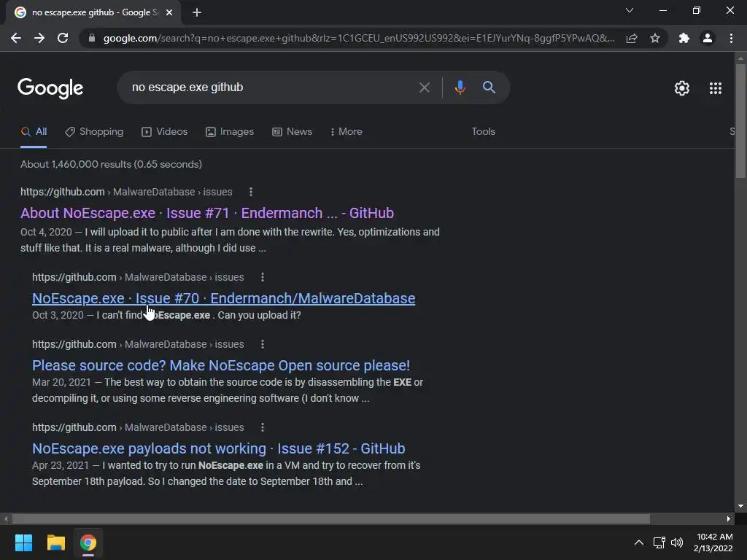
Task: Reload the Google search page
Action: pos(63,38)
